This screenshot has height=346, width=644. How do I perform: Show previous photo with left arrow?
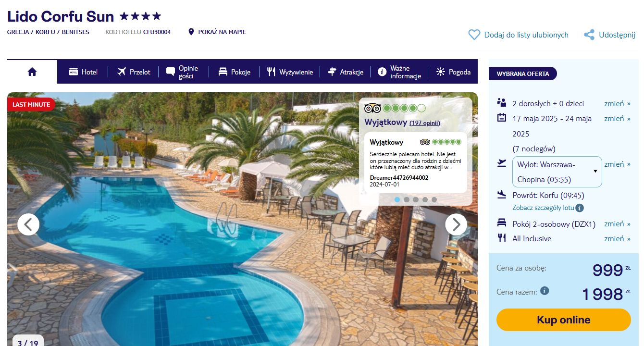click(x=28, y=224)
